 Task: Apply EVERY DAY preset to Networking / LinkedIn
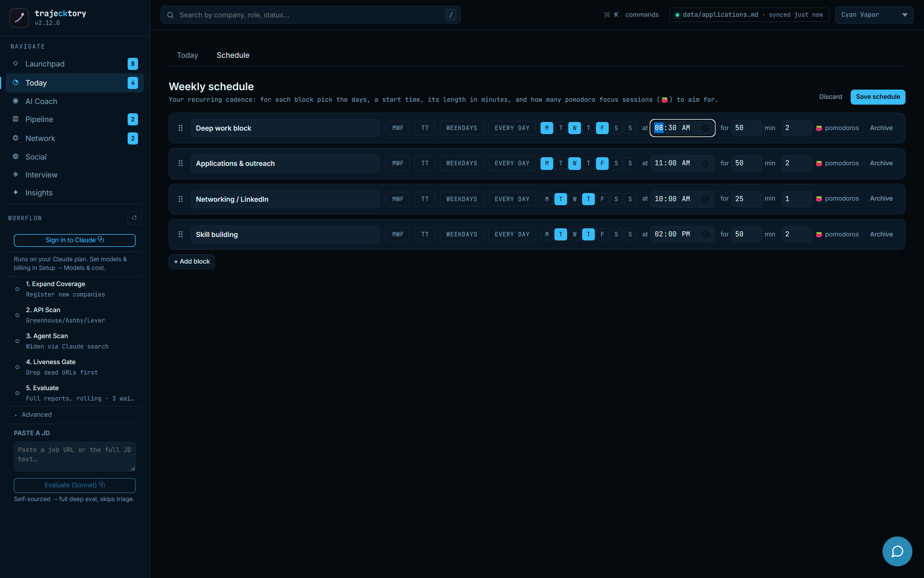[512, 199]
